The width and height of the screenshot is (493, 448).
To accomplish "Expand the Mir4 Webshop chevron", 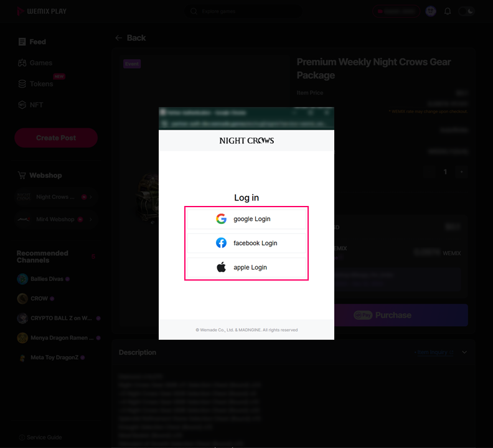I will (91, 219).
